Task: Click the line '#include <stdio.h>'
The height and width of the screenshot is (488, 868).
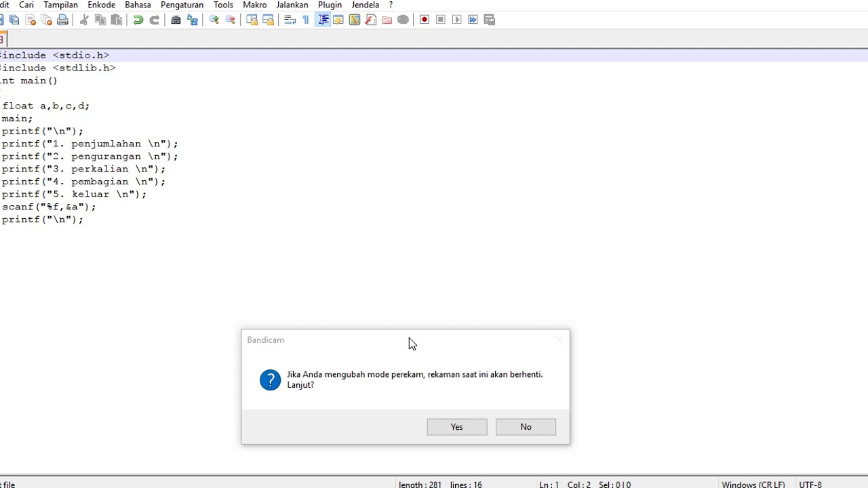Action: click(54, 56)
